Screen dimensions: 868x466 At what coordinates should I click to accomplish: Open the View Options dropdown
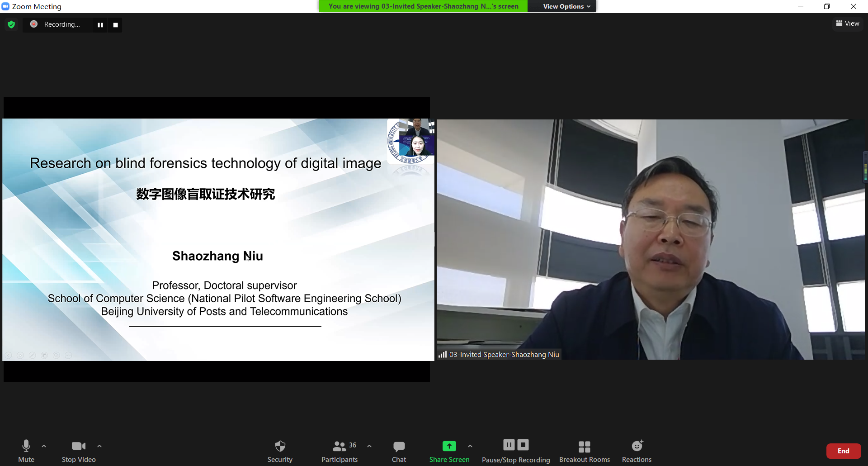pyautogui.click(x=566, y=6)
